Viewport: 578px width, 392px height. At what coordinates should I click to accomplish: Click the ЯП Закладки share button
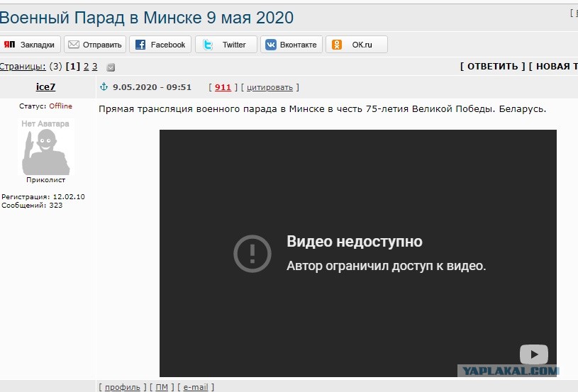(30, 45)
